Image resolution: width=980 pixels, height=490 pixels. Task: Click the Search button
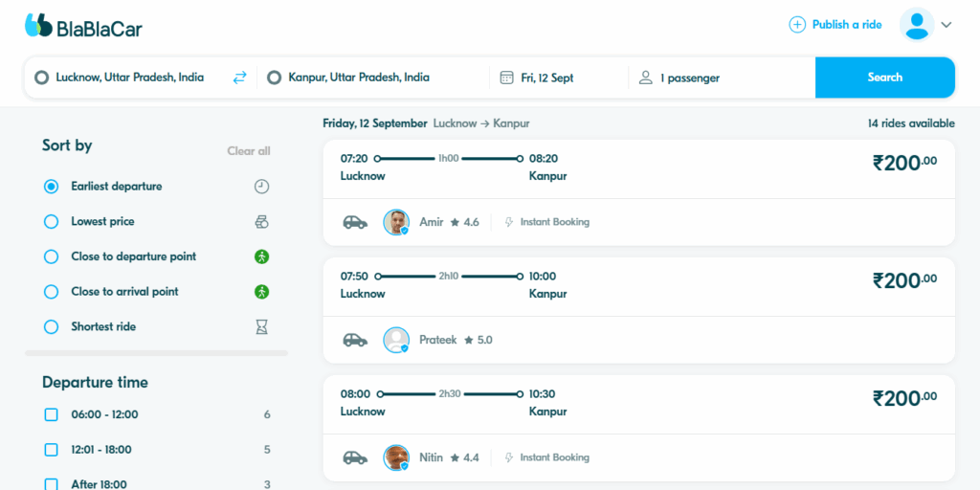point(884,78)
